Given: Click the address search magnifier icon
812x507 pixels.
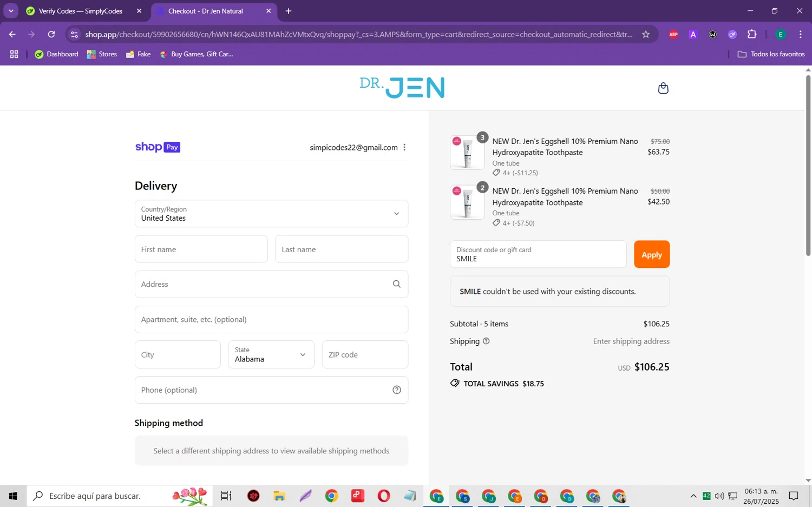Looking at the screenshot, I should coord(397,284).
